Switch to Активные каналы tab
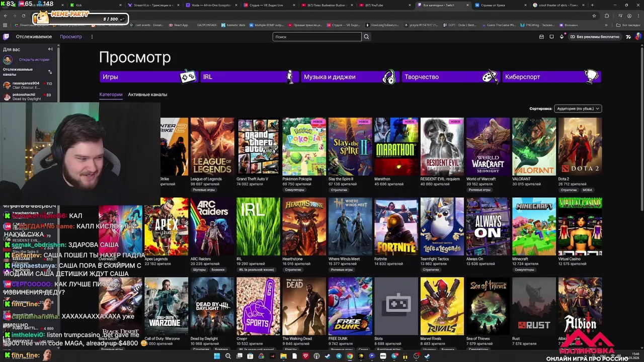Image resolution: width=644 pixels, height=362 pixels. (x=147, y=95)
